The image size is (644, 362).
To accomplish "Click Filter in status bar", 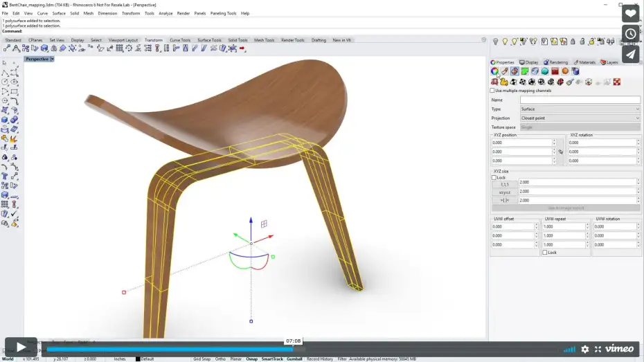I will tap(341, 359).
